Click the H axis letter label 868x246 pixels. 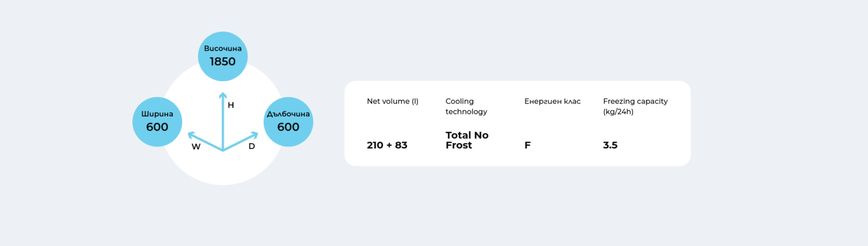(x=231, y=105)
